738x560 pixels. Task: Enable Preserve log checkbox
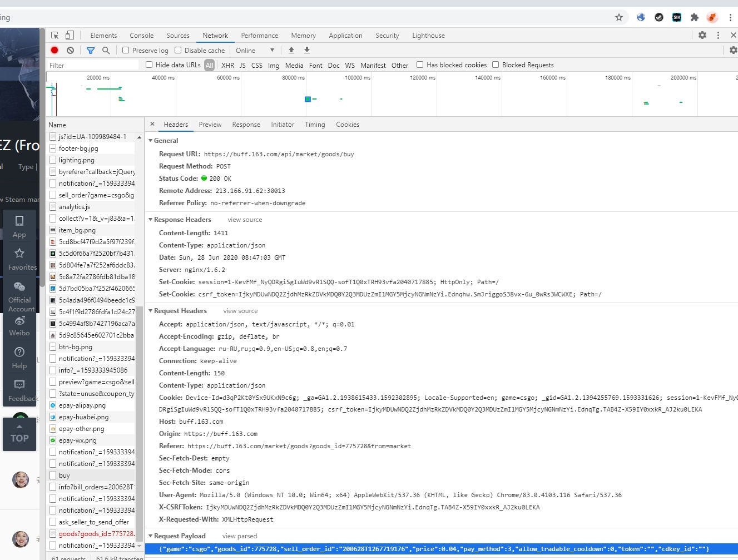[126, 50]
